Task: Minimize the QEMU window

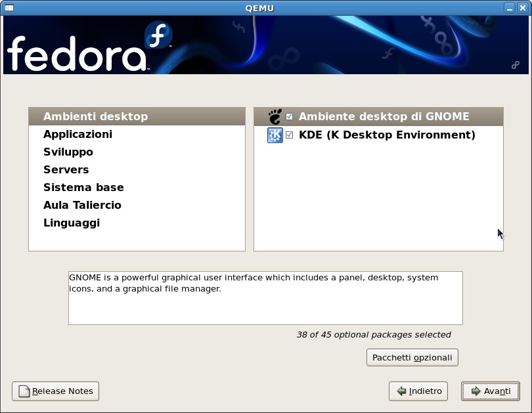Action: (509, 8)
